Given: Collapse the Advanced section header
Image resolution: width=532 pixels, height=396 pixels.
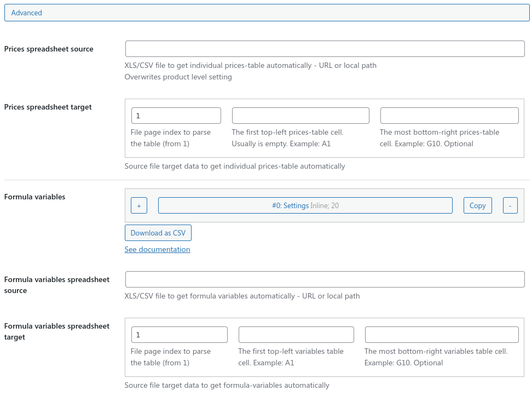Looking at the screenshot, I should [267, 13].
